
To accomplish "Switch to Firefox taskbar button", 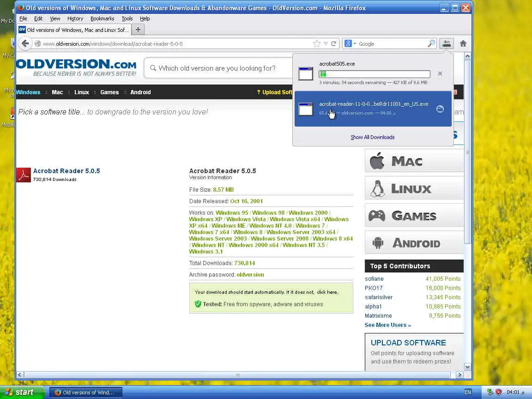I will coord(85,392).
